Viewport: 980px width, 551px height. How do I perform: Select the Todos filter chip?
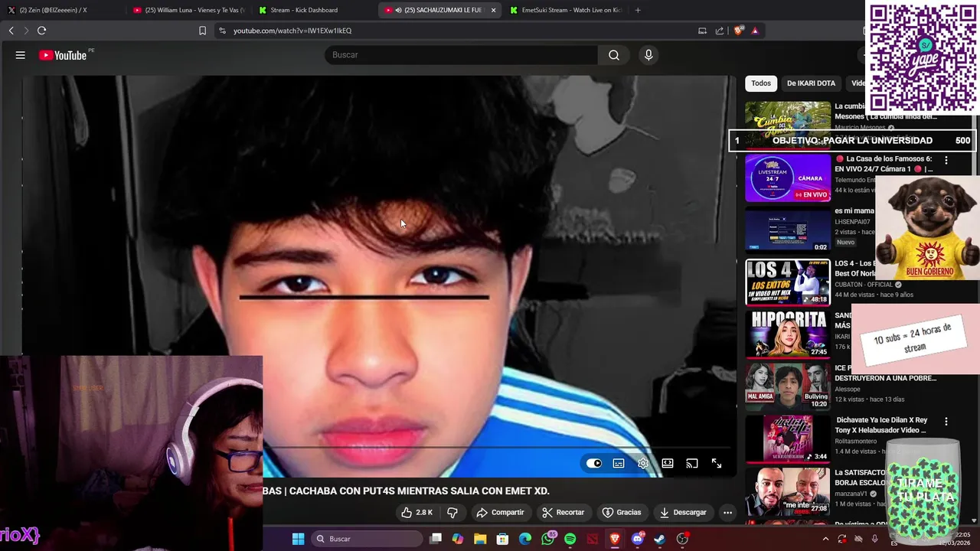tap(761, 83)
